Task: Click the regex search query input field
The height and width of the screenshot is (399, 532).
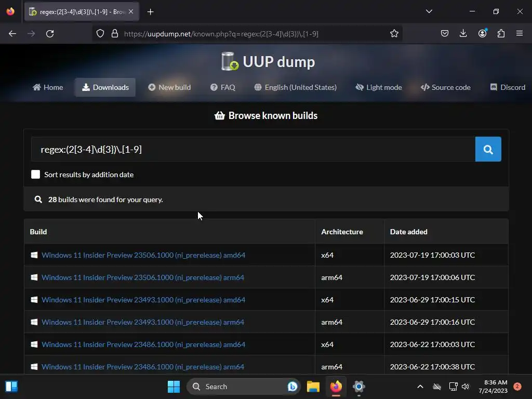Action: pos(253,149)
